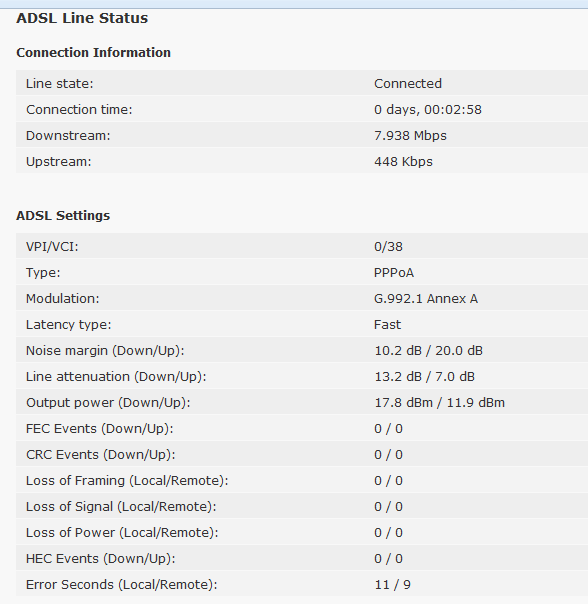The height and width of the screenshot is (604, 588).
Task: Select the Loss of Framing '0 / 0' value
Action: pyautogui.click(x=388, y=481)
